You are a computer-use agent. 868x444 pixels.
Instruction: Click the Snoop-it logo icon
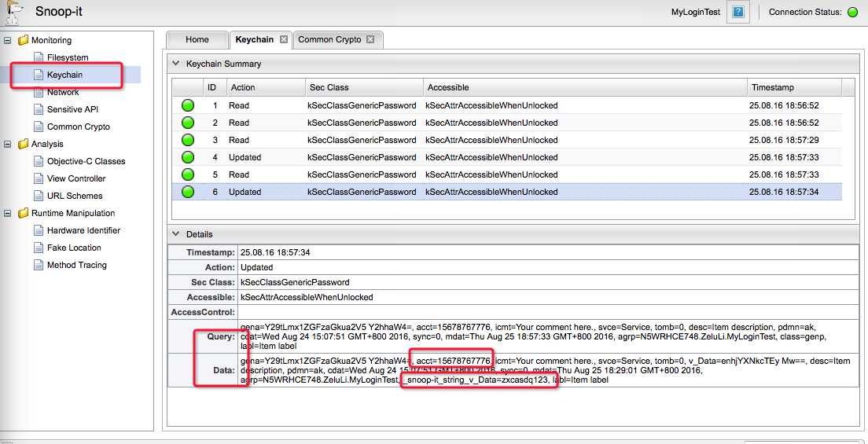click(x=13, y=12)
